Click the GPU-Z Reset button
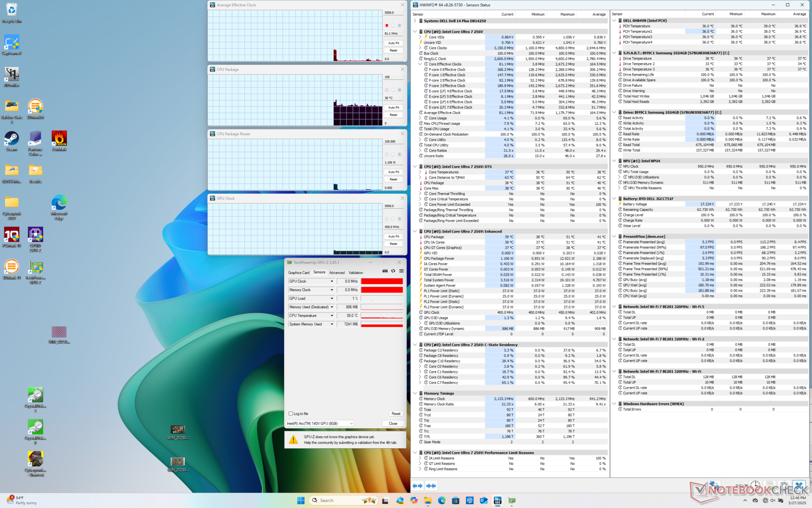Image resolution: width=812 pixels, height=508 pixels. tap(396, 414)
